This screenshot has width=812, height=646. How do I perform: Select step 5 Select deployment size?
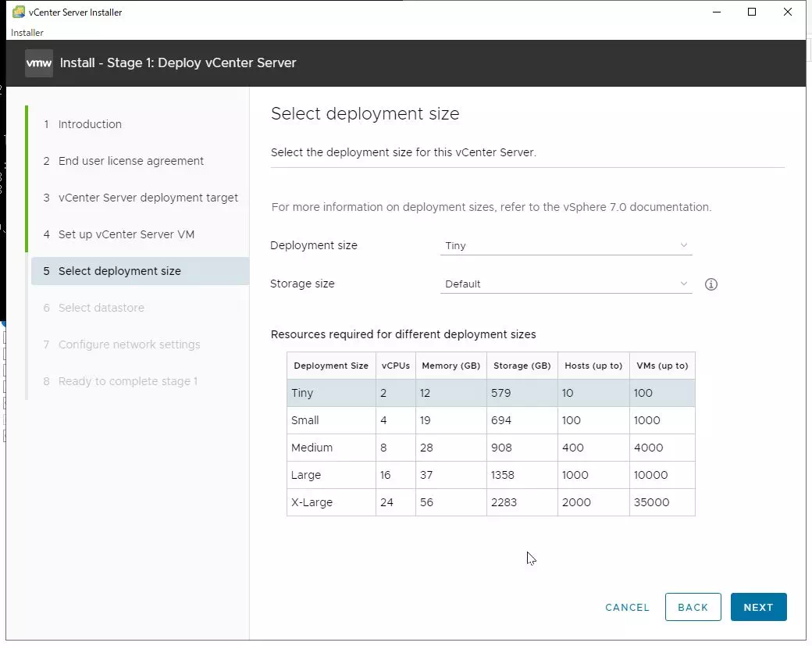[x=140, y=271]
